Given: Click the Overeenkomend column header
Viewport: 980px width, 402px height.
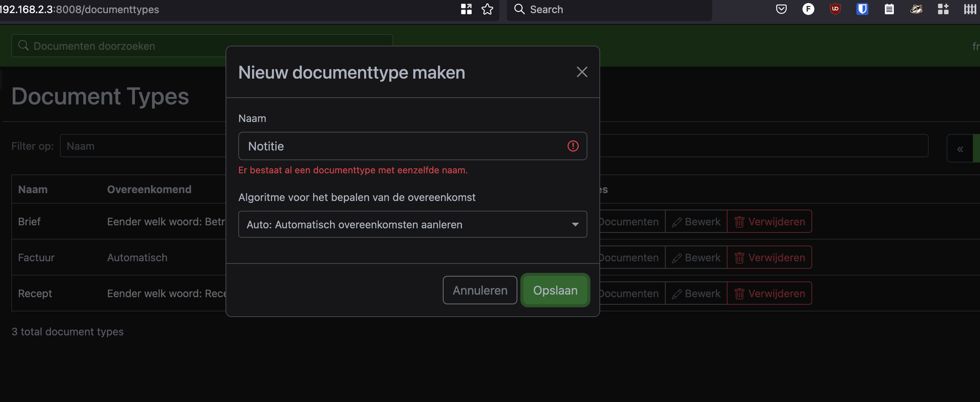Looking at the screenshot, I should tap(149, 189).
